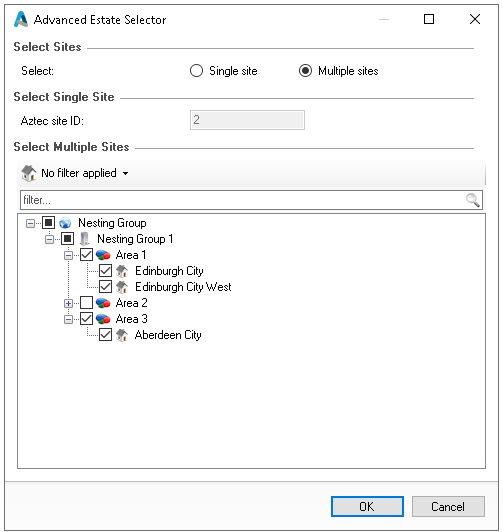This screenshot has height=532, width=503.
Task: Click the house icon next to Edinburgh City West
Action: click(122, 287)
